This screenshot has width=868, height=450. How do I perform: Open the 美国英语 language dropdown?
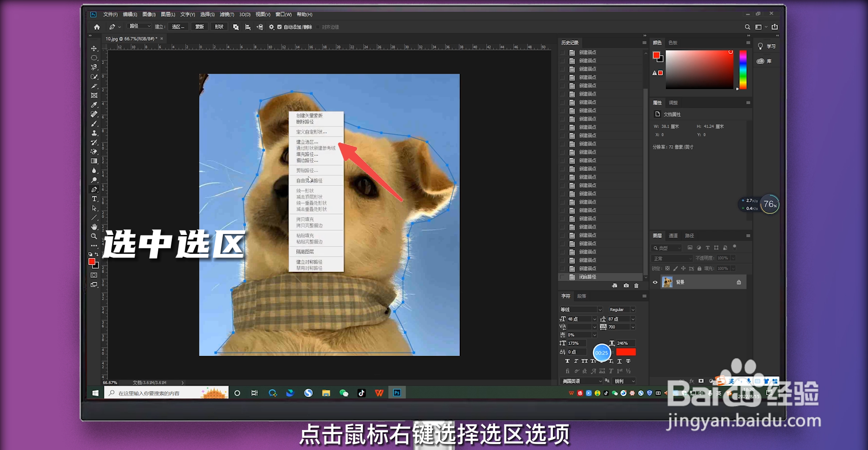coord(581,381)
